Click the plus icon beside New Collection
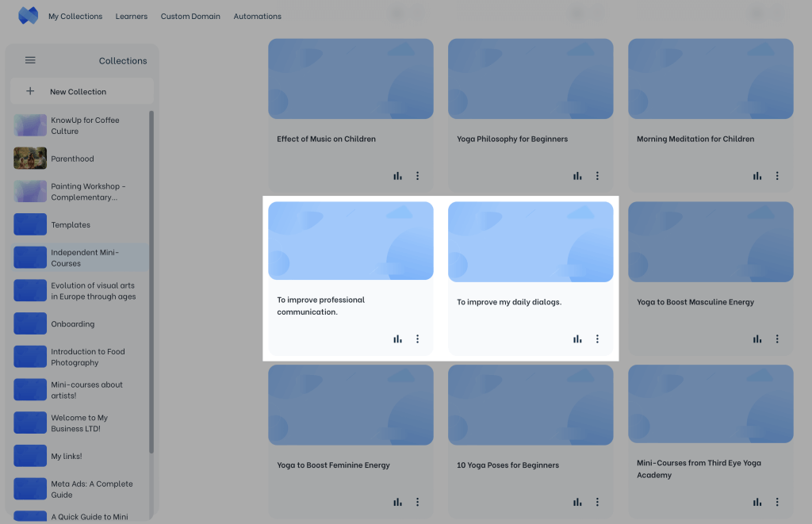This screenshot has height=524, width=812. click(30, 91)
